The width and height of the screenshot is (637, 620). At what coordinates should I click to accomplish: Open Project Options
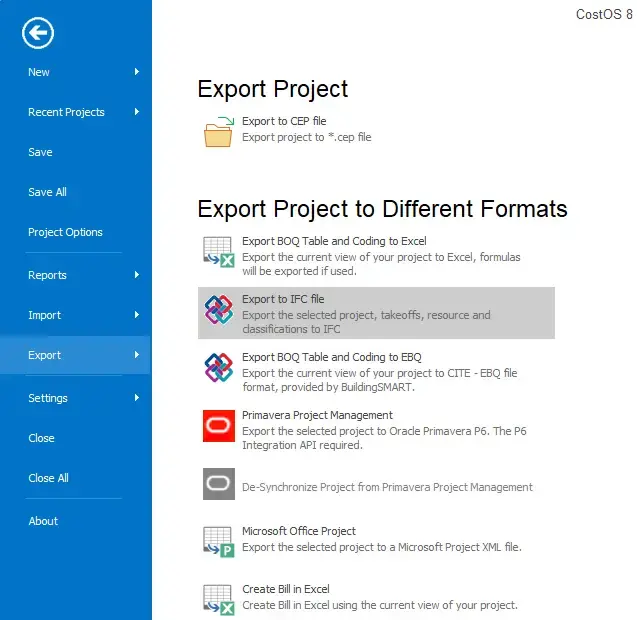pos(65,232)
